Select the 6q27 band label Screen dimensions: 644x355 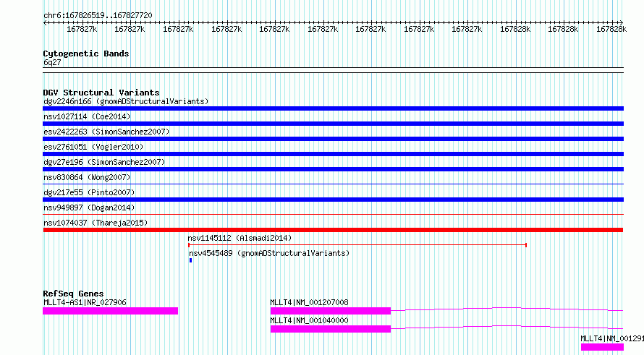52,62
